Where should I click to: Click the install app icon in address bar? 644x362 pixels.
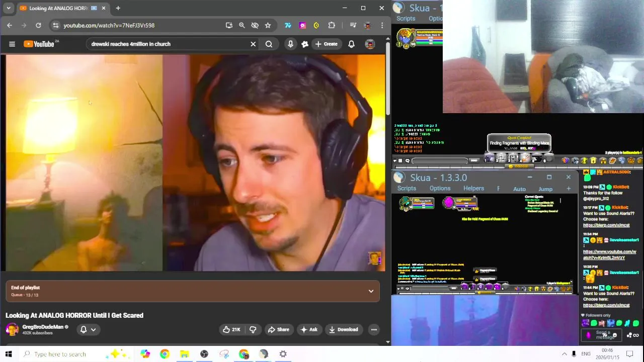pos(229,25)
